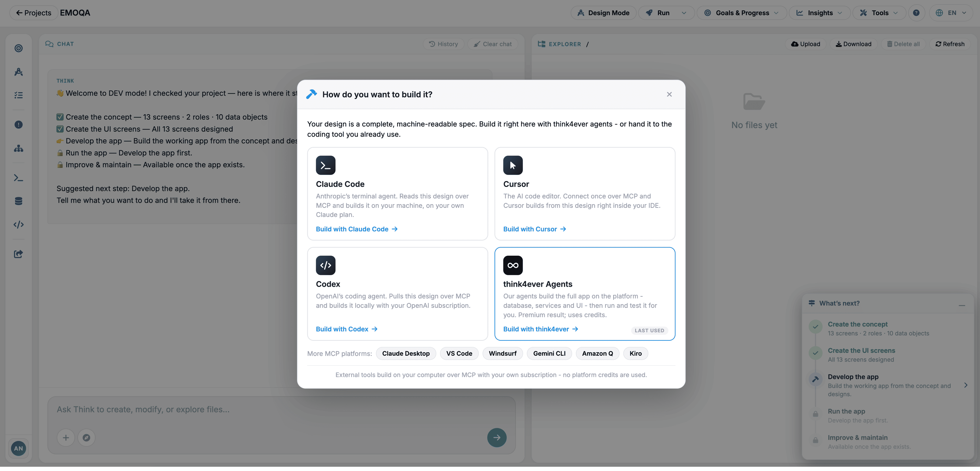
Task: Click Build with Codex link
Action: [x=347, y=329]
